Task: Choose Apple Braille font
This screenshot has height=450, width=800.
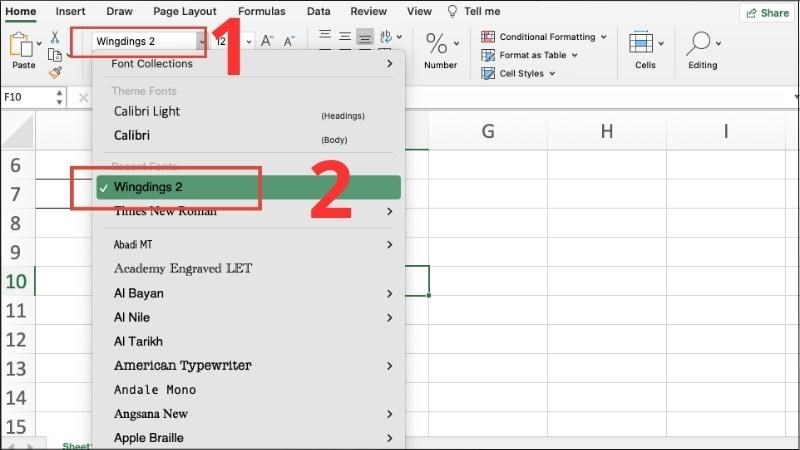Action: click(x=248, y=438)
